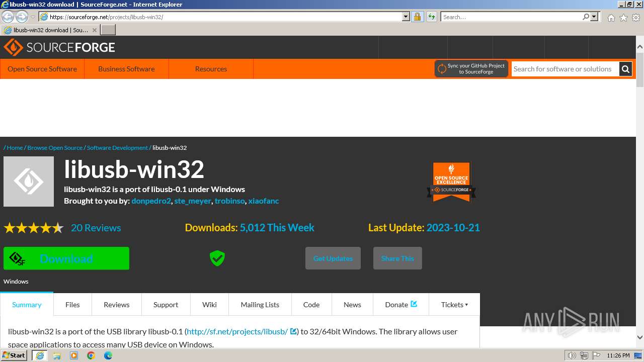Image resolution: width=644 pixels, height=362 pixels.
Task: Expand the search provider dropdown arrow
Action: (594, 17)
